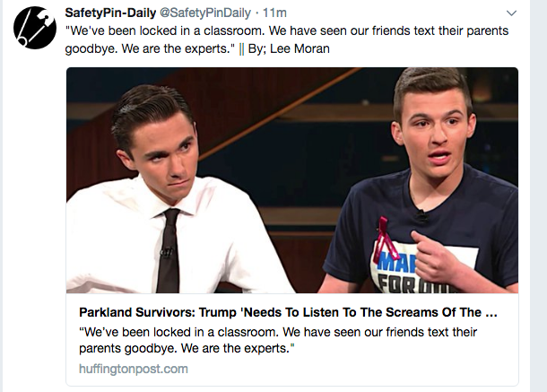Open the SafetyPin-Daily display name link

point(110,13)
